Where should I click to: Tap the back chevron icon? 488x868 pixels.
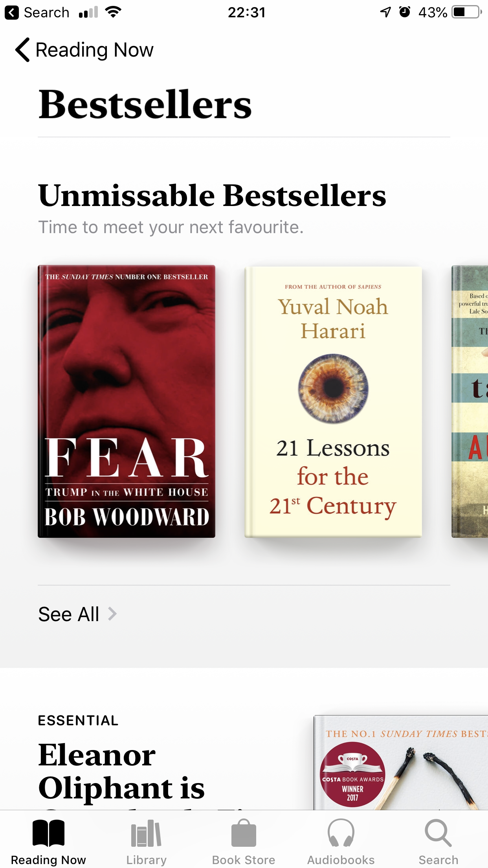click(x=22, y=50)
